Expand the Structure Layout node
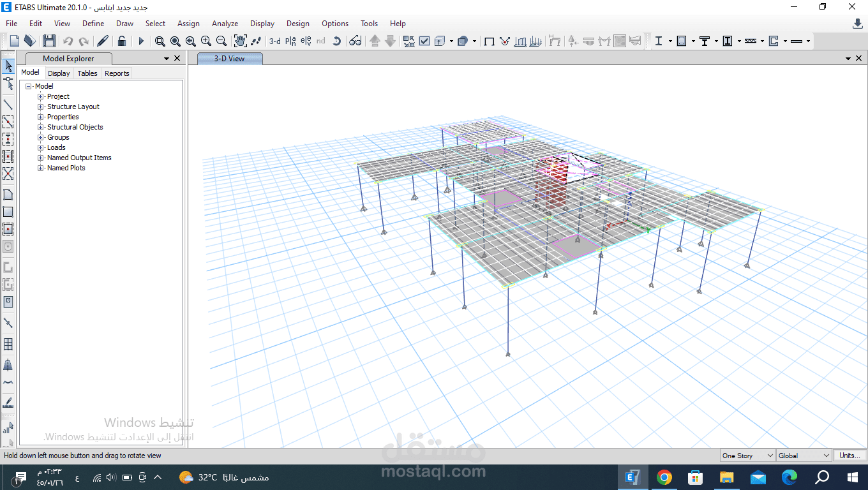Screen dimensions: 868x490 click(x=41, y=107)
